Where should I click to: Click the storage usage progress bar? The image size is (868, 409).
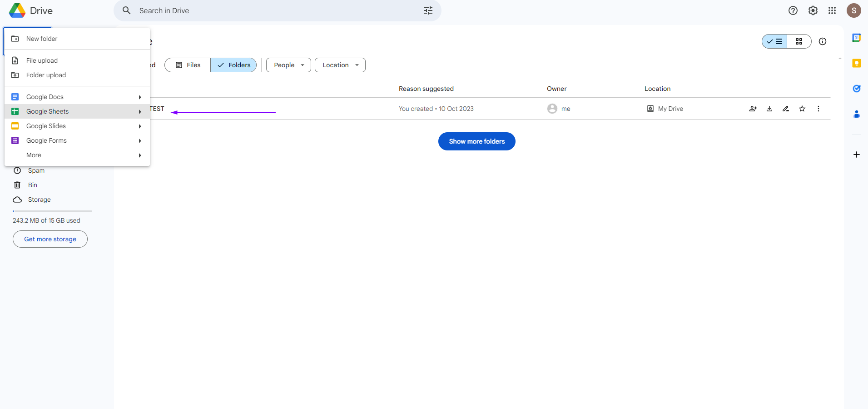52,211
